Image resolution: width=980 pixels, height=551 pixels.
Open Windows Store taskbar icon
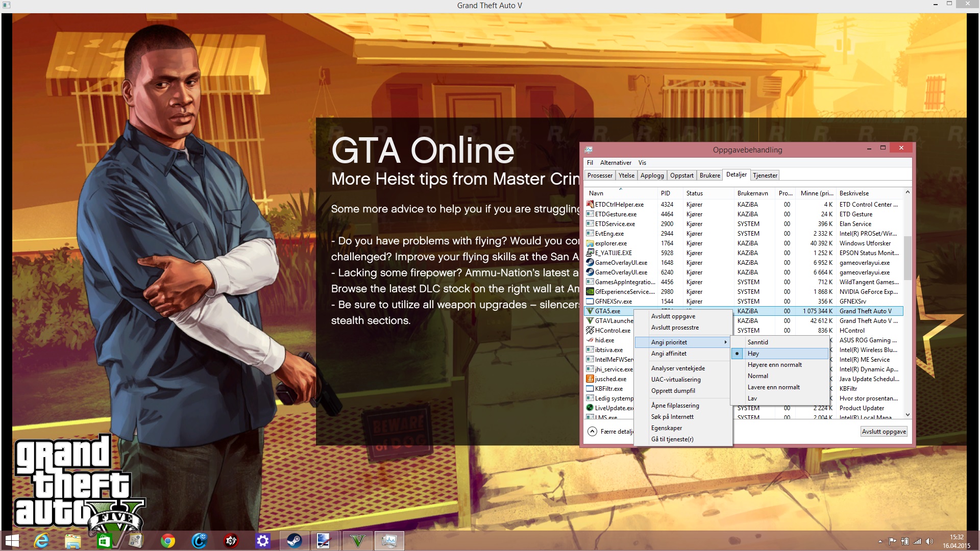coord(104,541)
